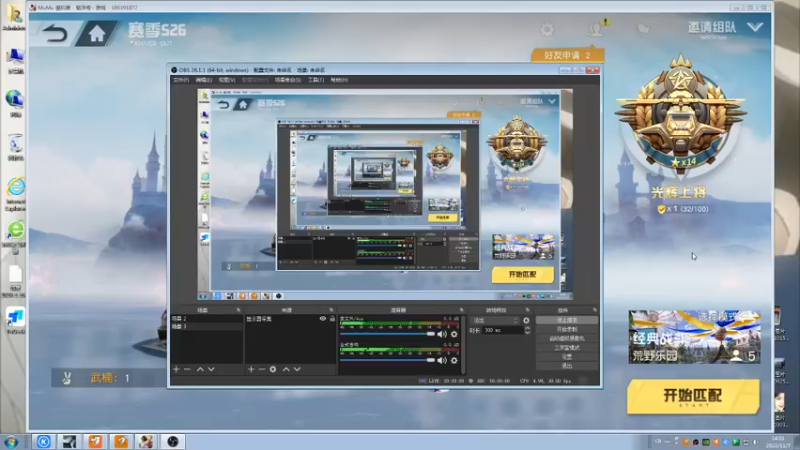Pop out the 场景 dock panel icon
800x450 pixels.
(x=238, y=310)
